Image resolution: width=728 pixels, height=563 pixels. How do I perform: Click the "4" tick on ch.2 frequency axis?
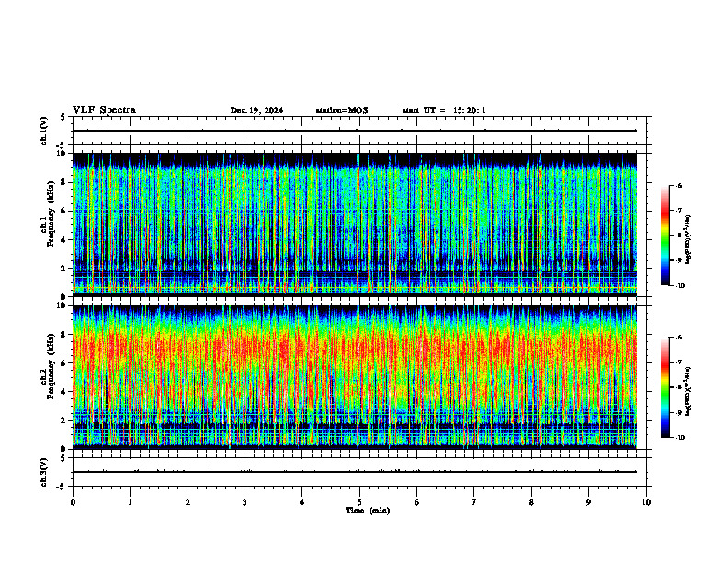tap(64, 392)
